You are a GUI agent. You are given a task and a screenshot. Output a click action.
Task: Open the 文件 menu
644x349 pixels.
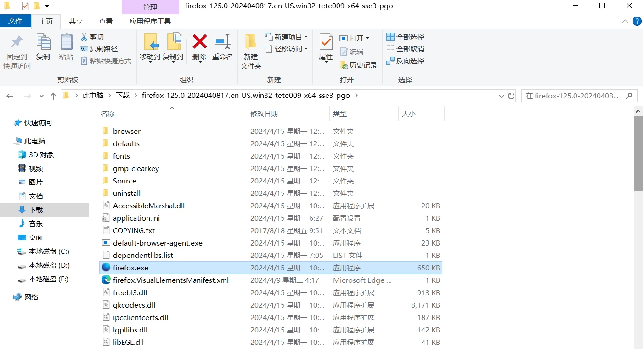click(x=16, y=21)
